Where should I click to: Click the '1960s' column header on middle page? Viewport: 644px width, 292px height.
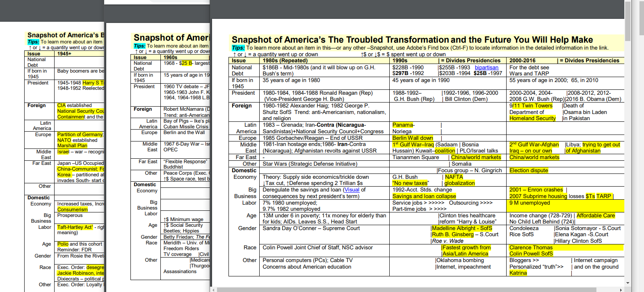pyautogui.click(x=171, y=57)
